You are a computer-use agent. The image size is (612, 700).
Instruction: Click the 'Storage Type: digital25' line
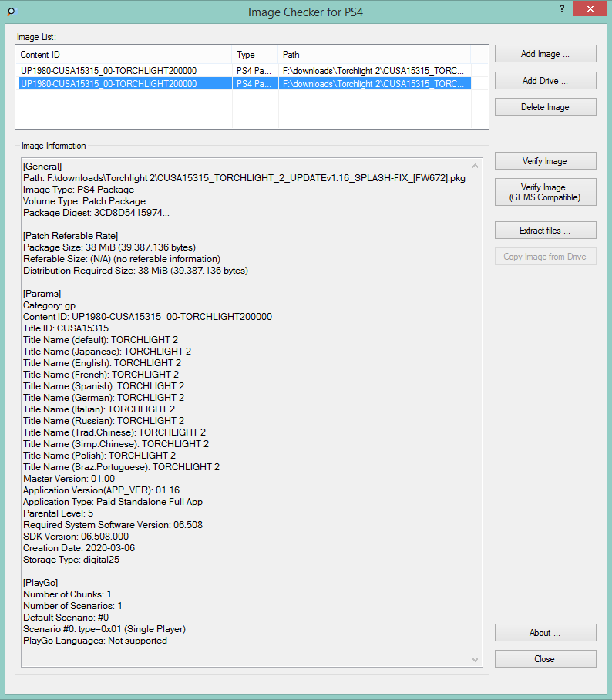tap(72, 560)
